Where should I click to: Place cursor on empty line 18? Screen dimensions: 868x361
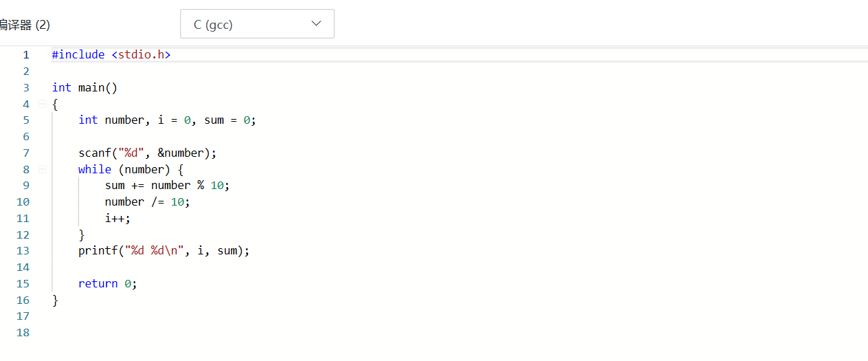(206, 333)
